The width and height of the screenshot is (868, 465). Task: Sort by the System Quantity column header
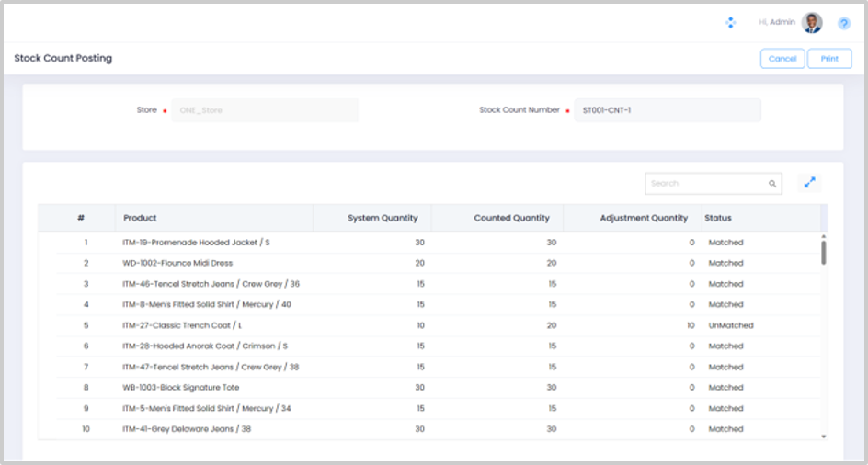click(x=383, y=218)
